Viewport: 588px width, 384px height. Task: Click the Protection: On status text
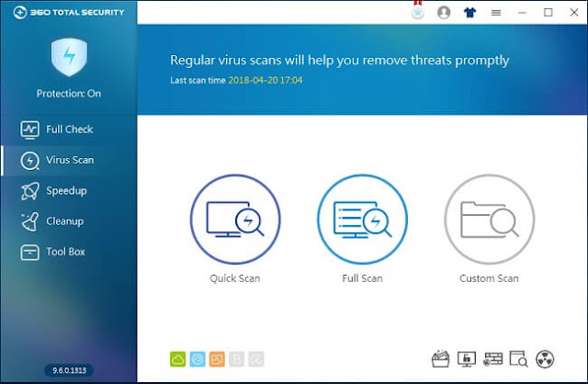(x=69, y=94)
